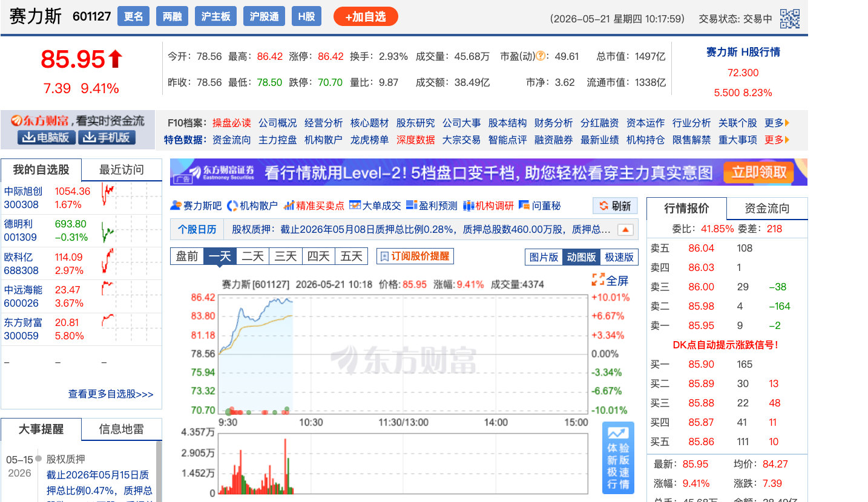
Task: Expand 更多 in F10档案 row
Action: [x=777, y=123]
